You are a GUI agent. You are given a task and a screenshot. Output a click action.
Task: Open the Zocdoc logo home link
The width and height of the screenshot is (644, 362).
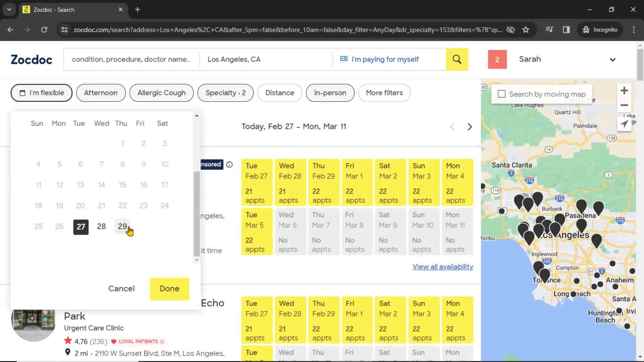[32, 60]
